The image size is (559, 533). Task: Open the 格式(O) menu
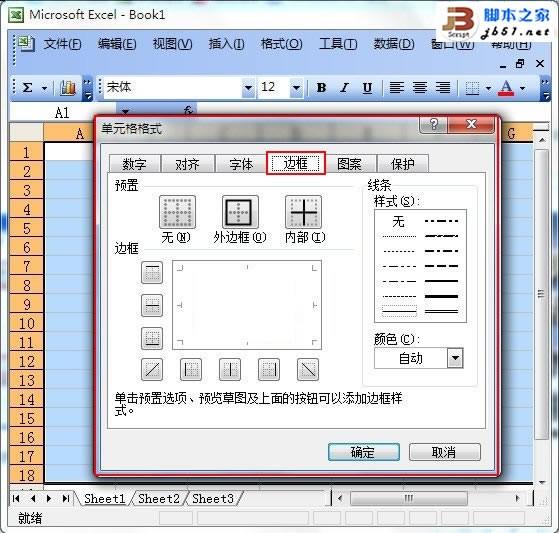pyautogui.click(x=282, y=44)
